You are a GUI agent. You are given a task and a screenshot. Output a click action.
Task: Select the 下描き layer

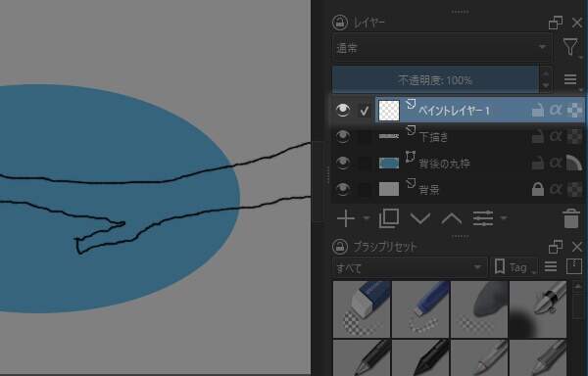tap(433, 137)
